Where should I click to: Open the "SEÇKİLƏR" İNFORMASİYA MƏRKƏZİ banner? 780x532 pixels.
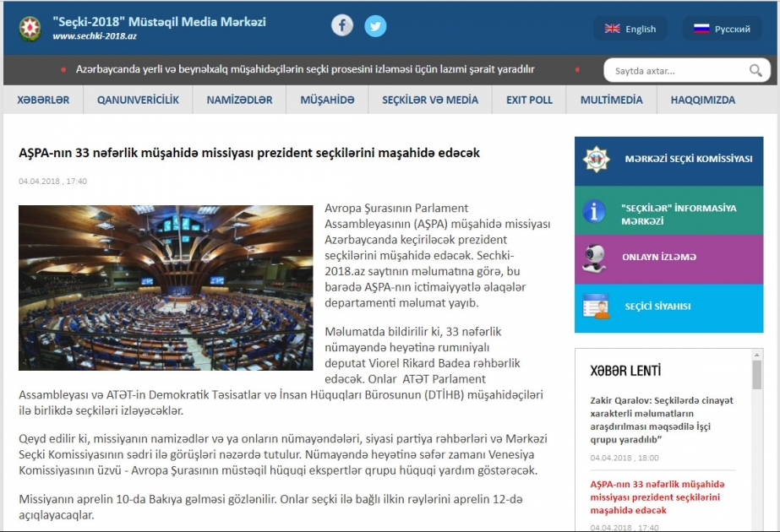click(x=668, y=211)
